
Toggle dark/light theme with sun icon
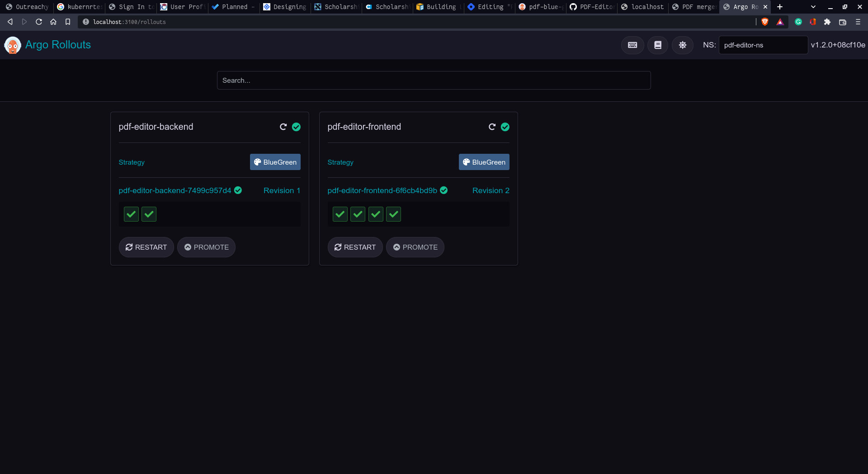point(683,45)
